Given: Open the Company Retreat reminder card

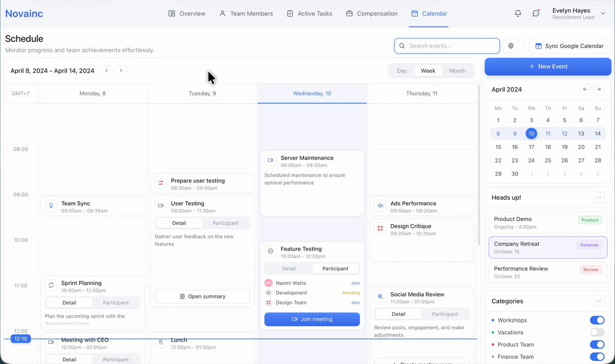Looking at the screenshot, I should pyautogui.click(x=548, y=248).
